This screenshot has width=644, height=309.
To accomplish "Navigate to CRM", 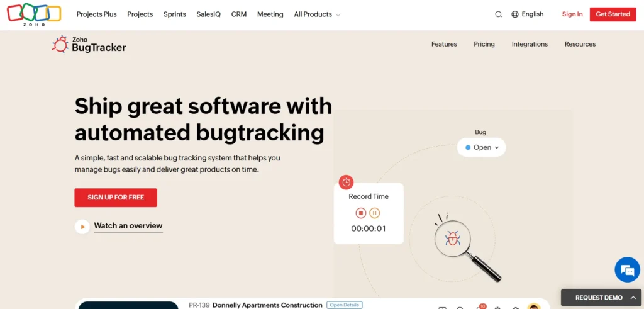I will click(x=239, y=14).
